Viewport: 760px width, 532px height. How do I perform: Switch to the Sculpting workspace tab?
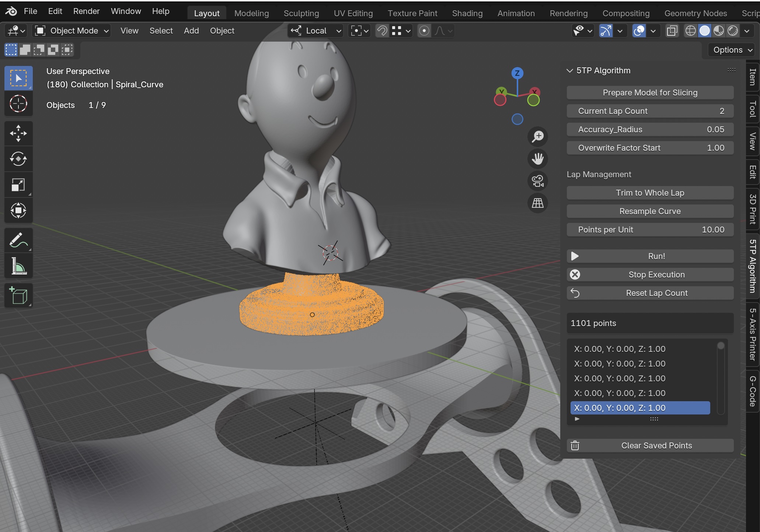click(x=301, y=13)
